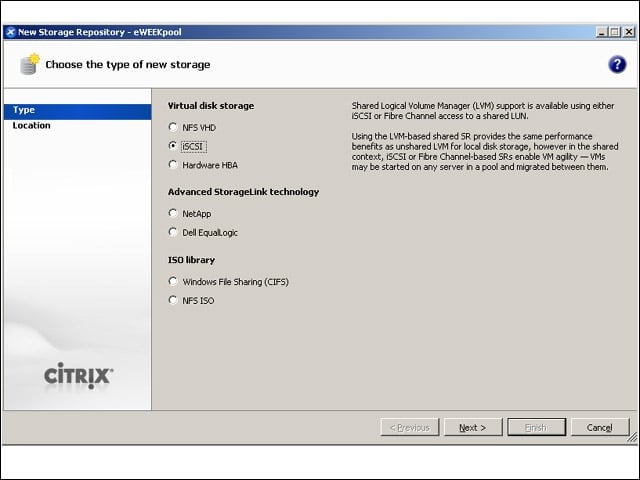
Task: Click the 'ISO library' heading
Action: [x=191, y=260]
